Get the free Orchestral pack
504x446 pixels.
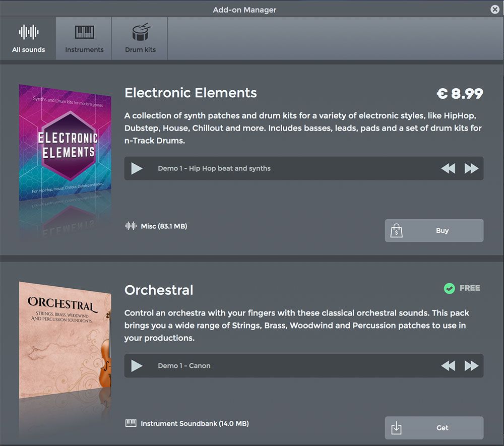click(x=434, y=428)
